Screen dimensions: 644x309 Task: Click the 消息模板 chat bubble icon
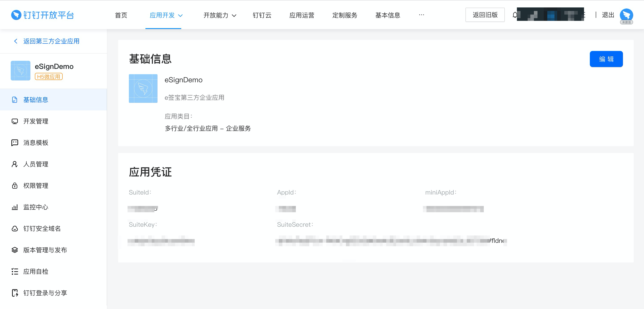click(15, 143)
